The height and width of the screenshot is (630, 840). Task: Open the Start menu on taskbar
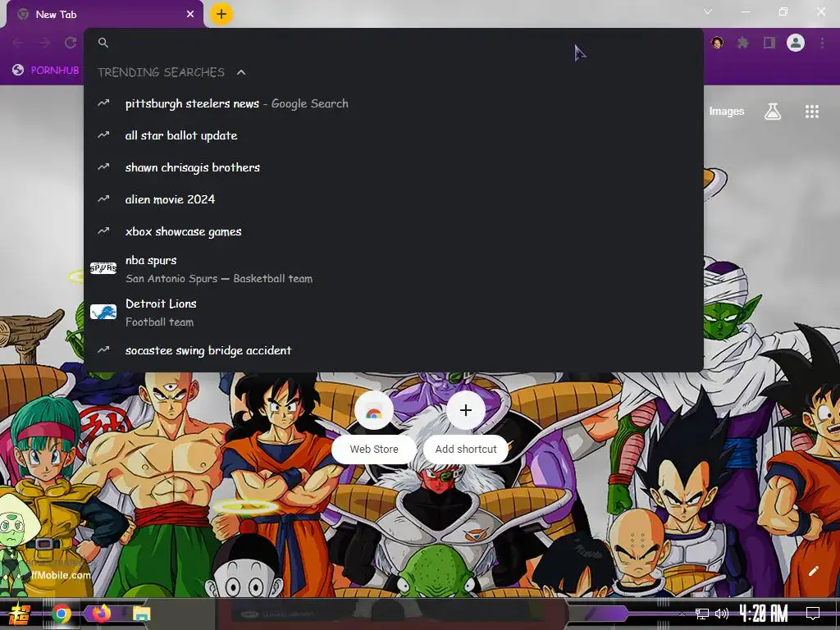tap(20, 614)
